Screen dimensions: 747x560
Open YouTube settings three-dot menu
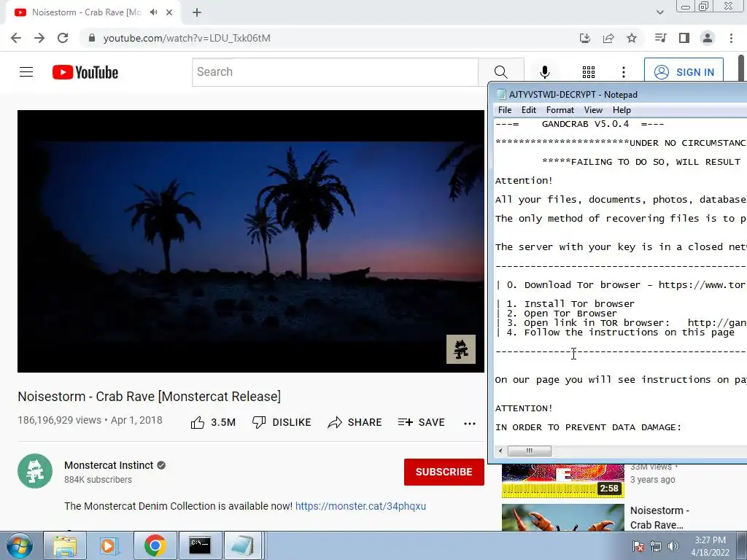pos(624,72)
